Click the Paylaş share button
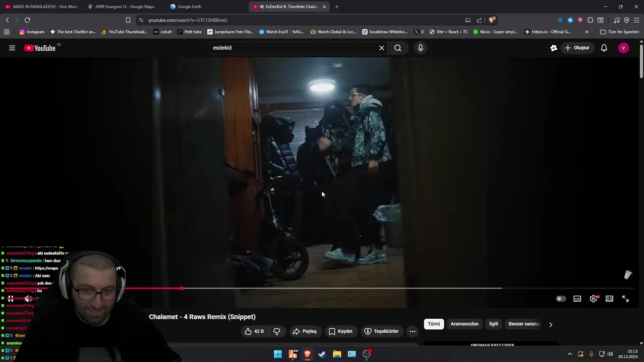The image size is (644, 362). coord(304,331)
